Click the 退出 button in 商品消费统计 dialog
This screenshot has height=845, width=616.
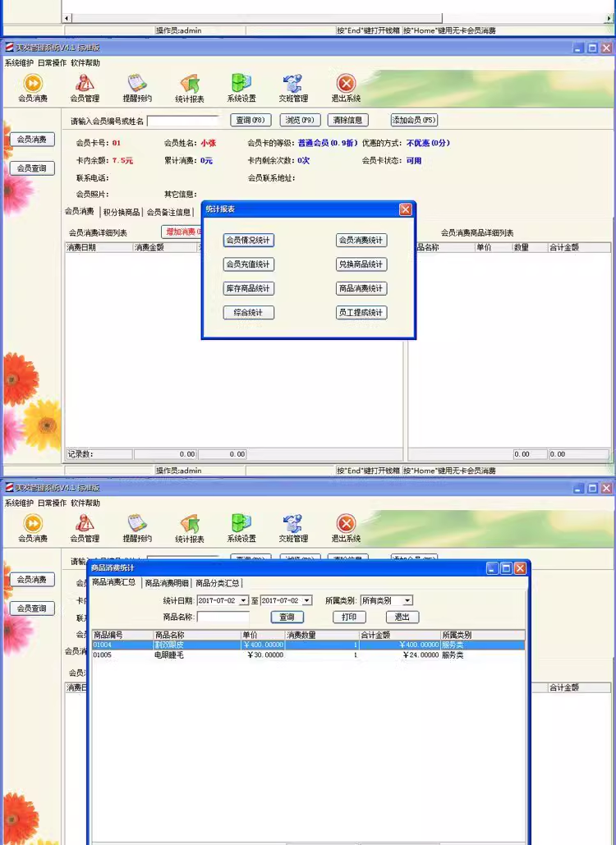pos(402,617)
